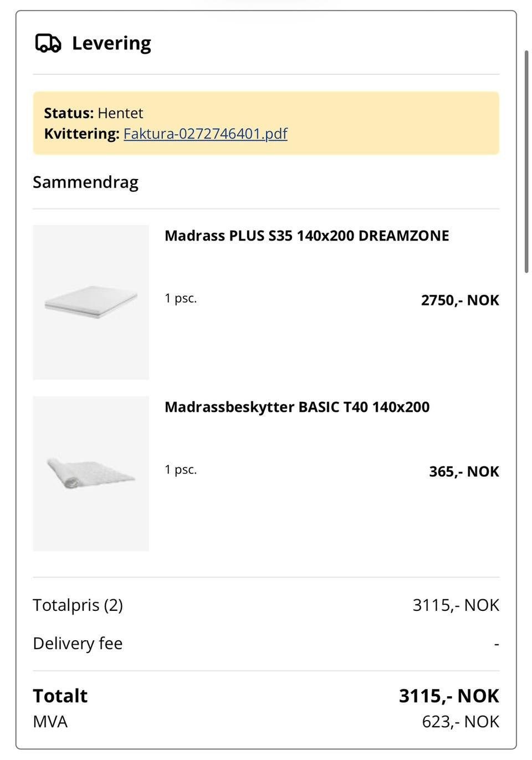The height and width of the screenshot is (760, 532).
Task: Click the vertical scrollbar thumb
Action: pos(526,161)
